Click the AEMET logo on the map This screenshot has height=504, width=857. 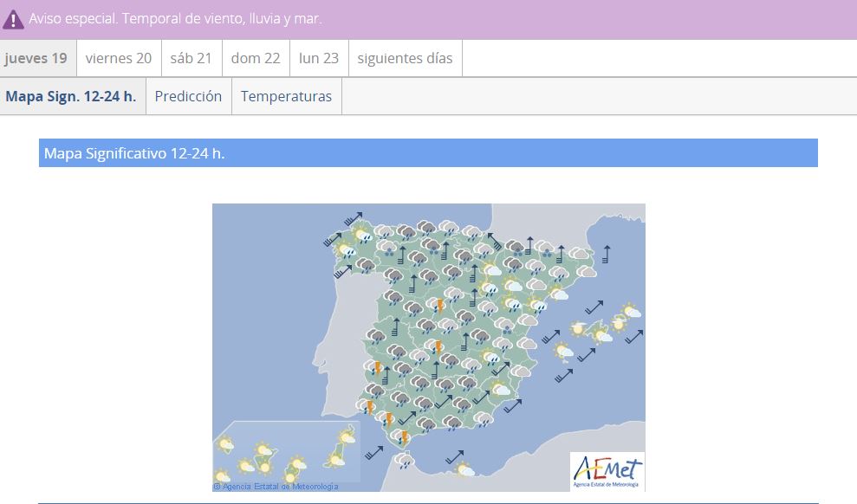click(607, 471)
